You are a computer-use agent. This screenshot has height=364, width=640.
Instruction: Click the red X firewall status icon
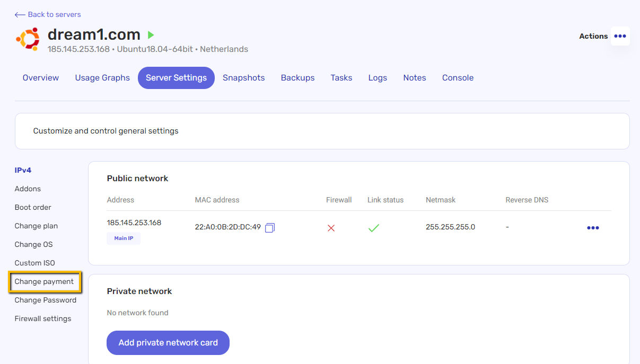331,228
